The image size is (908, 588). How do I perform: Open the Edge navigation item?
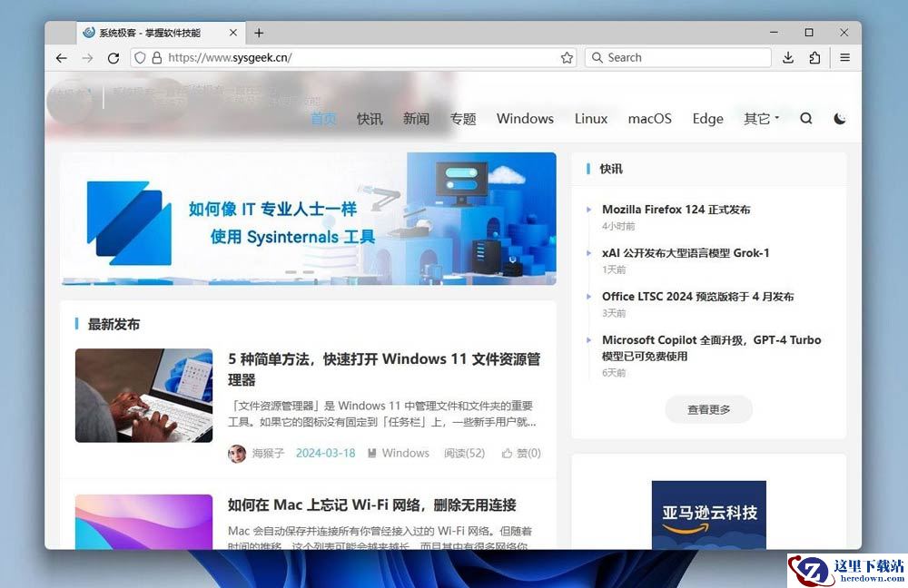click(707, 119)
